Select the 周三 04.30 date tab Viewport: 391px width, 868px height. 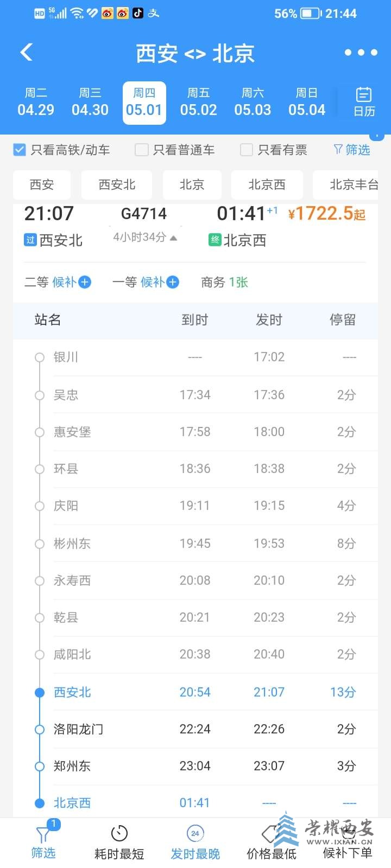click(x=90, y=103)
